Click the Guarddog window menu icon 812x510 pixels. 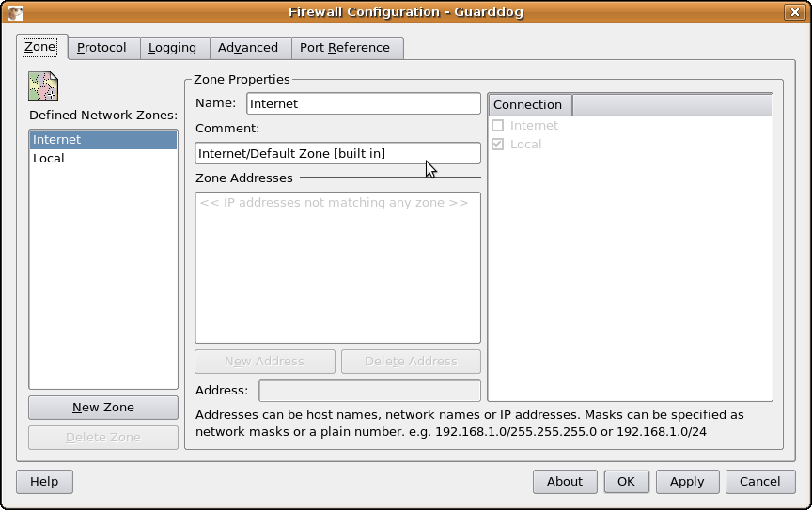tap(13, 12)
